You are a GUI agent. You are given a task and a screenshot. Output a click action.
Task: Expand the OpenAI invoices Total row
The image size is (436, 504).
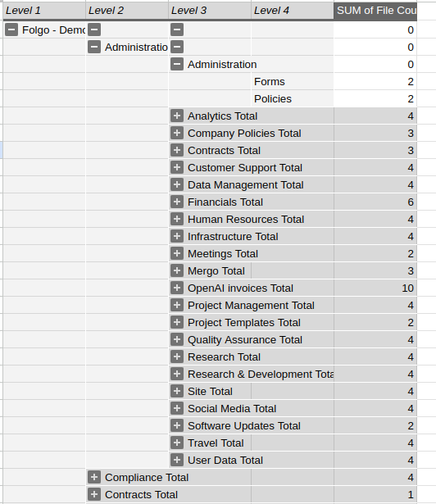click(177, 288)
